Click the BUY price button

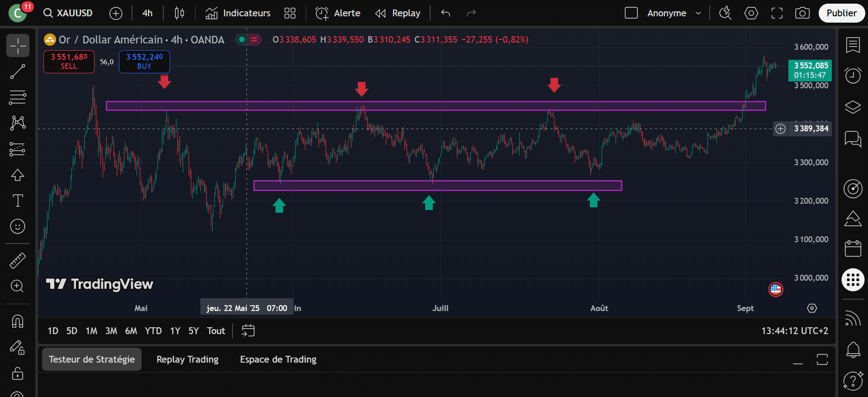coord(144,62)
